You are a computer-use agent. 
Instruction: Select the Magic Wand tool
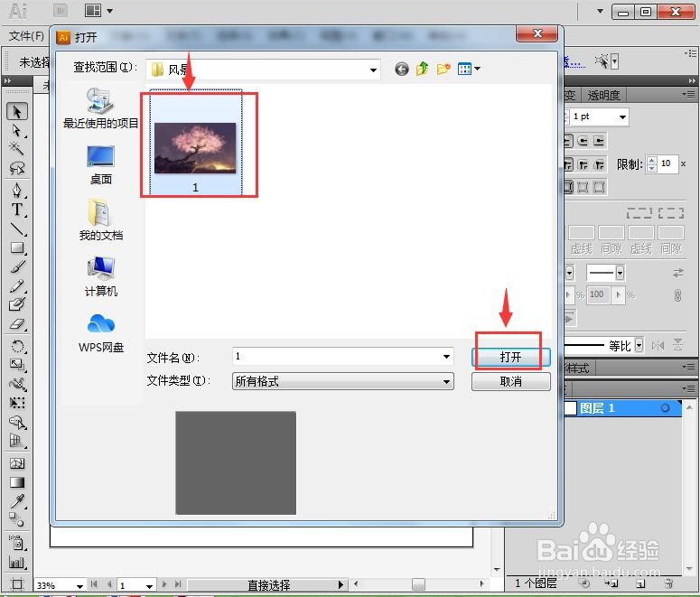click(17, 148)
